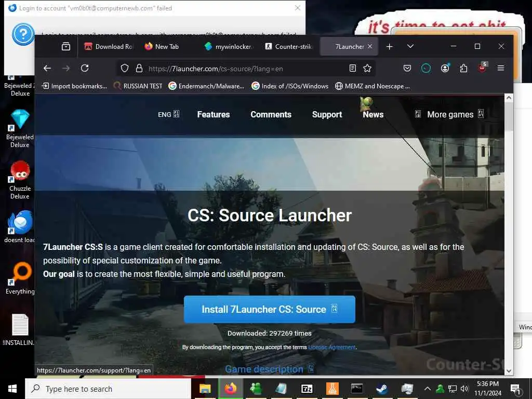This screenshot has width=532, height=399.
Task: Open the tracking protection shield icon
Action: [125, 68]
